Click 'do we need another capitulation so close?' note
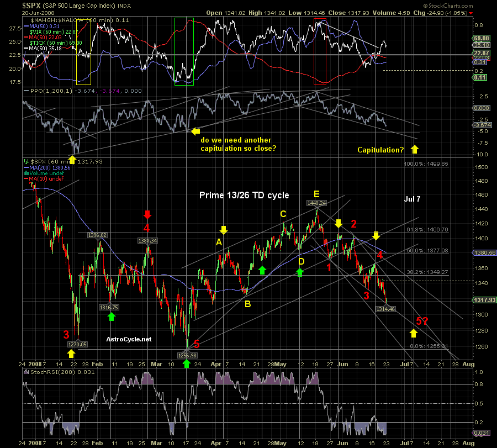 coord(239,144)
